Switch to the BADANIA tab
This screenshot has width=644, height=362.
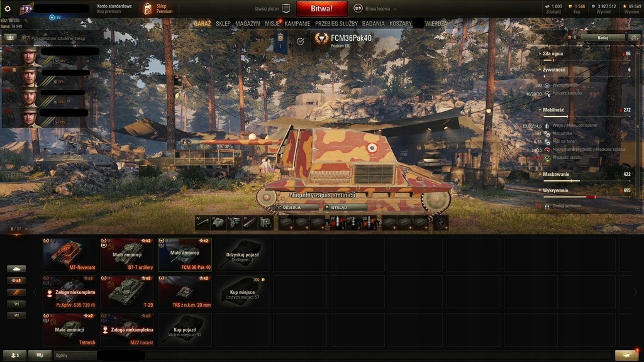click(374, 24)
